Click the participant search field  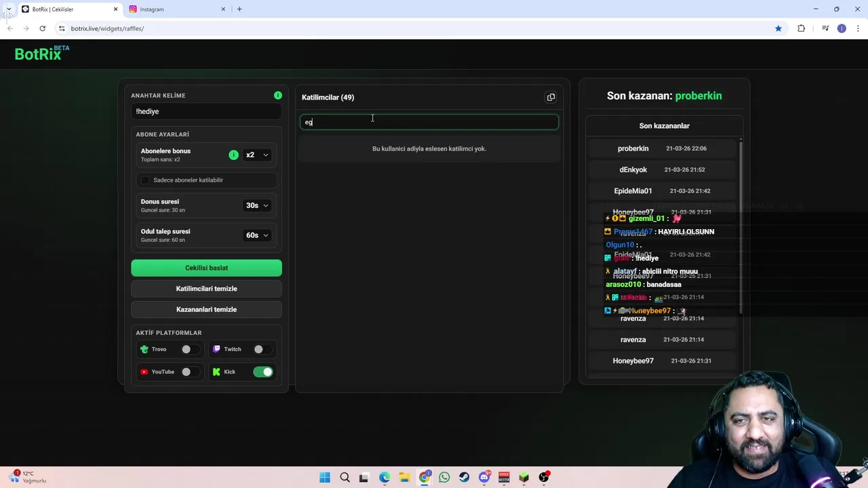coord(429,122)
